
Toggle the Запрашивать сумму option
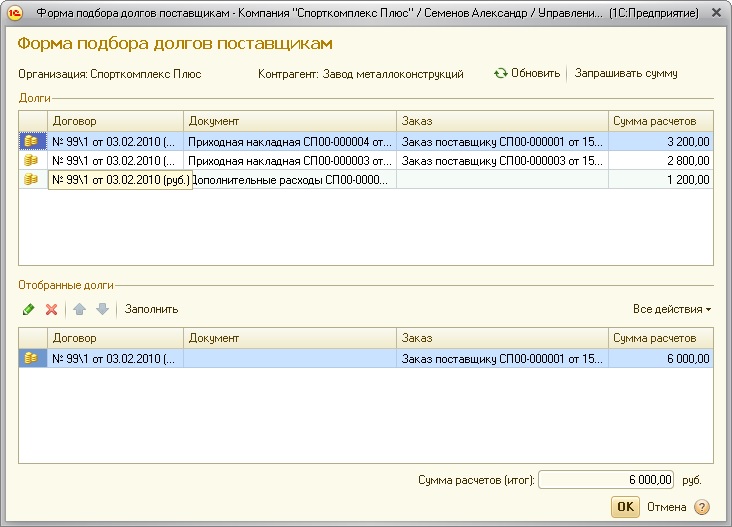point(626,73)
